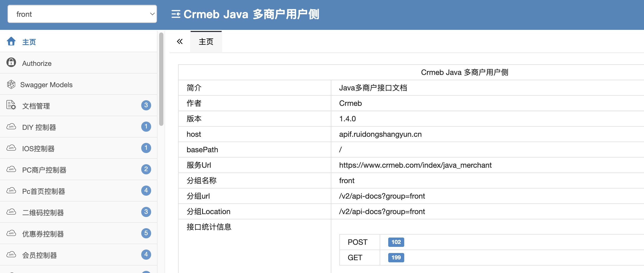
Task: Click the 服务Url https://www.crmeb.com/index/java_merchant value
Action: (x=415, y=165)
